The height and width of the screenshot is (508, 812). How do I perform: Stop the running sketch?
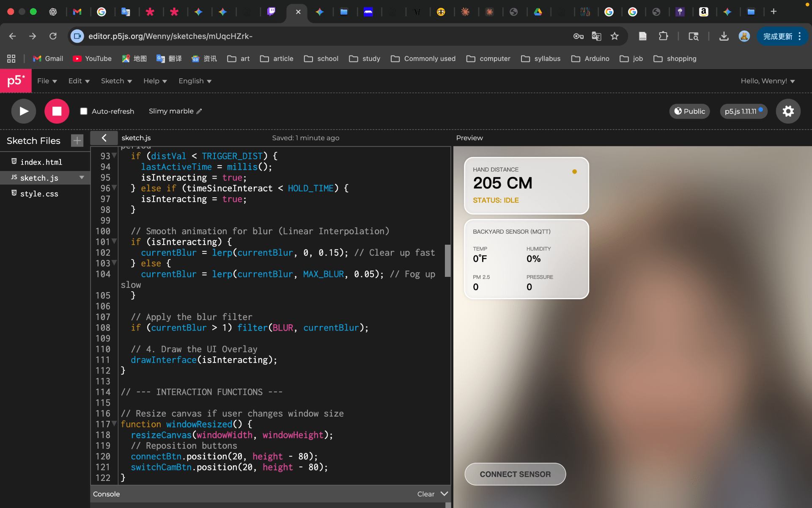click(57, 111)
